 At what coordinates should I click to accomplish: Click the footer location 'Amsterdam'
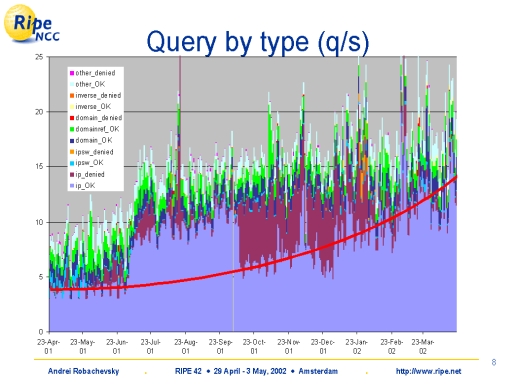point(318,371)
